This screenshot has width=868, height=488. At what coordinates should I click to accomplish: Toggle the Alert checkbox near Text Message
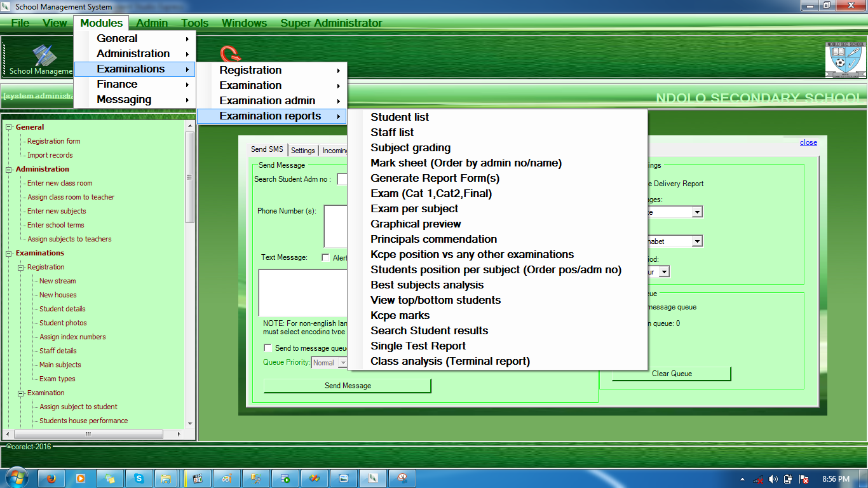[325, 258]
